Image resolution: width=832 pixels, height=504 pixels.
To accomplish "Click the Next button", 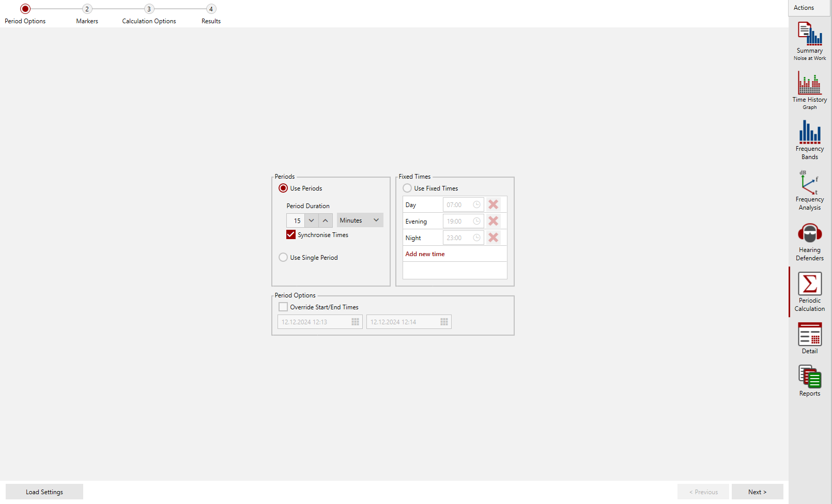I will [x=758, y=492].
